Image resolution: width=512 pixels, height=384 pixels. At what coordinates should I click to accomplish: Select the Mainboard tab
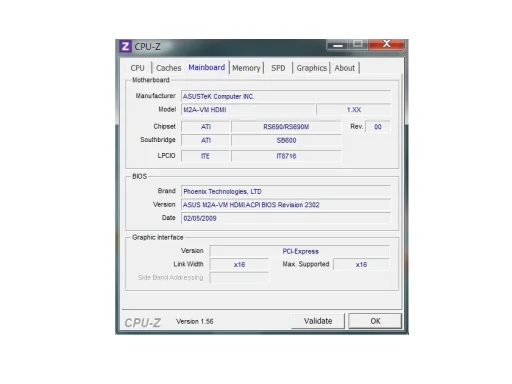[207, 67]
